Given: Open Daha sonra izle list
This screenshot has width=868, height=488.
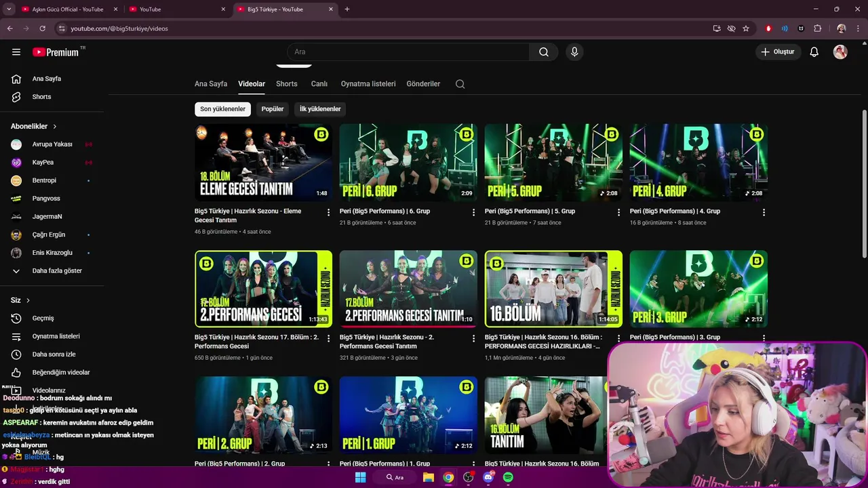Looking at the screenshot, I should pos(54,354).
